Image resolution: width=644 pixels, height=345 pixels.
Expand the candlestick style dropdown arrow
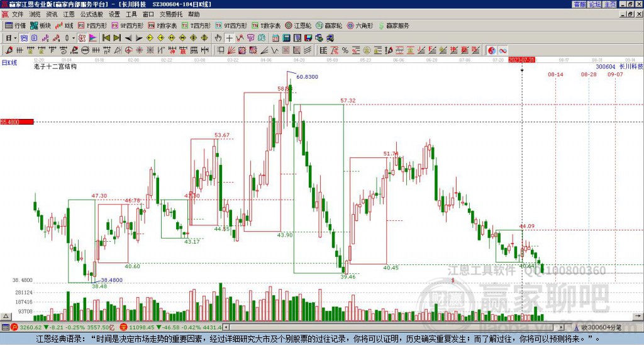[73, 38]
